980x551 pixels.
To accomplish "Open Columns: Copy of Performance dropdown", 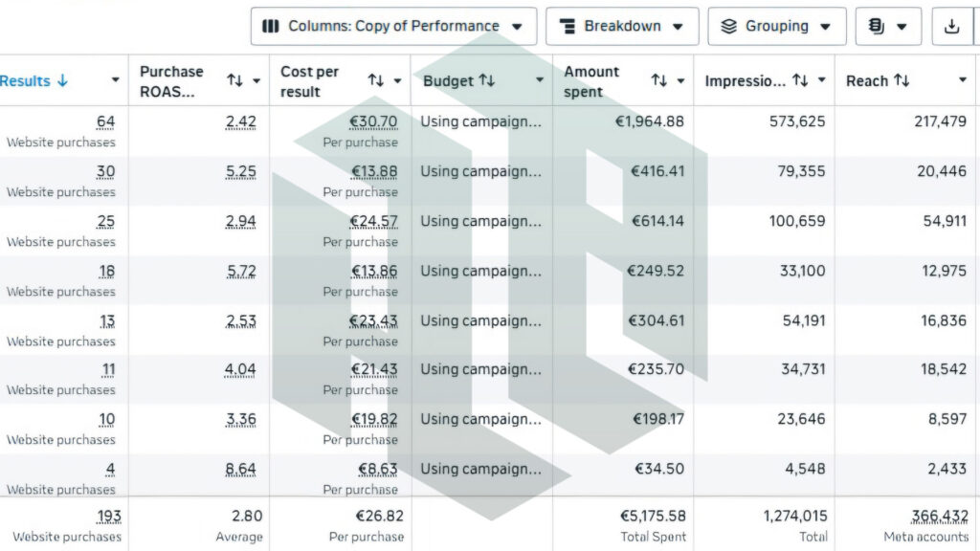I will tap(393, 26).
